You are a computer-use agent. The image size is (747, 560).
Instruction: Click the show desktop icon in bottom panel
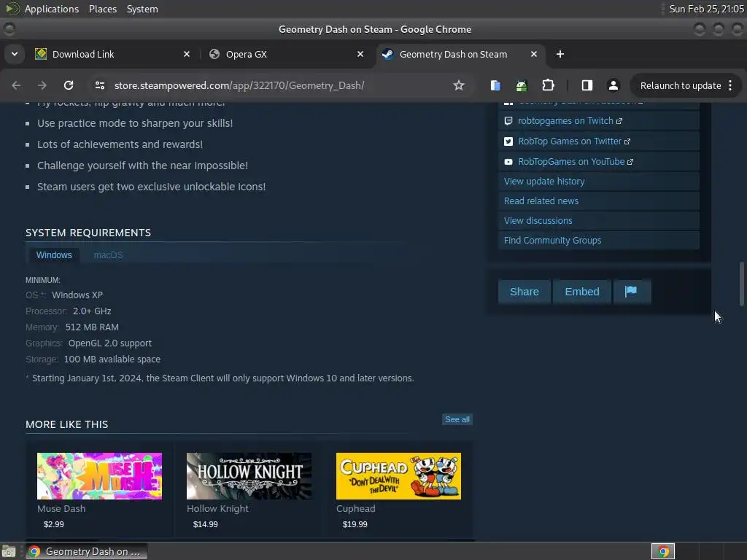pos(9,551)
